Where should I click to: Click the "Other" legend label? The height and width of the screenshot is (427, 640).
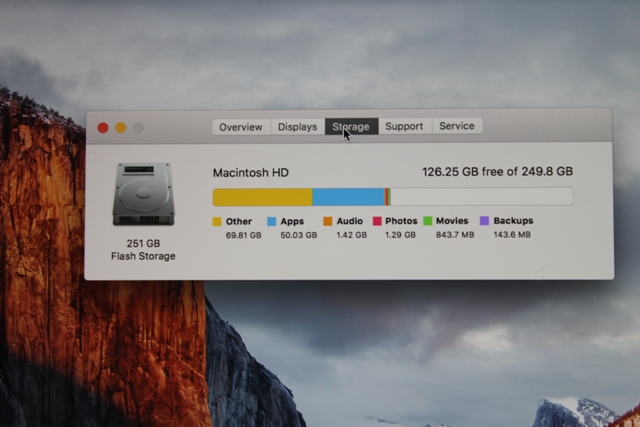239,221
